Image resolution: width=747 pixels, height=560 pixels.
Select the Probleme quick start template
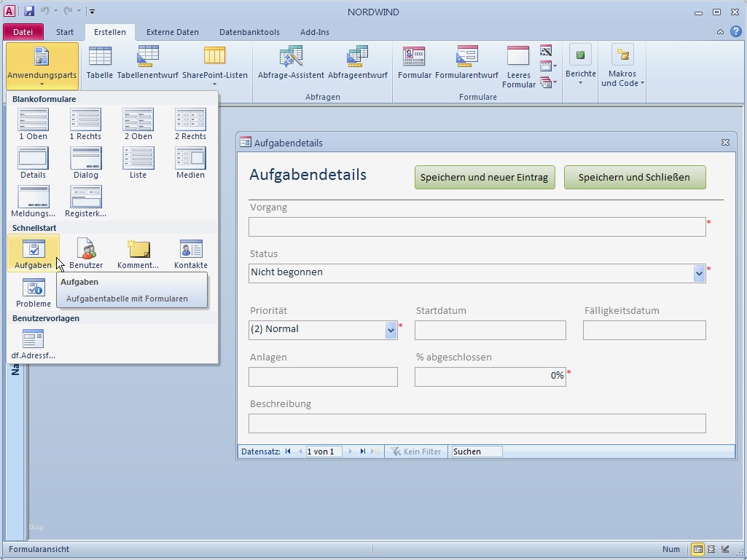pos(32,291)
